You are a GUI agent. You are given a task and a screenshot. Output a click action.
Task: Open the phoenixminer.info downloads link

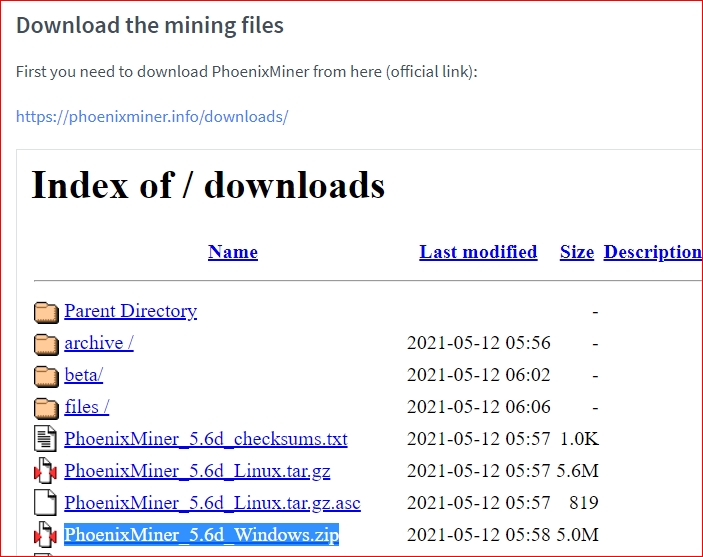point(152,117)
